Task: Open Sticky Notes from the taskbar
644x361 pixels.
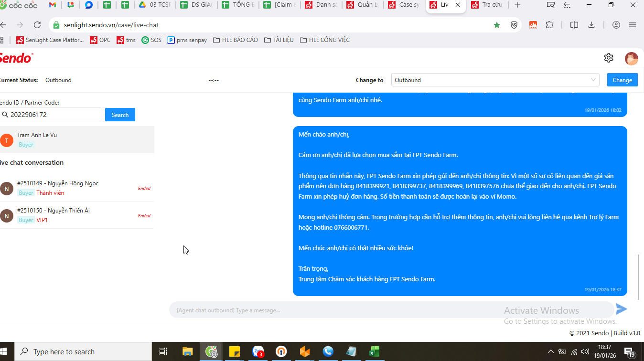Action: tap(235, 352)
